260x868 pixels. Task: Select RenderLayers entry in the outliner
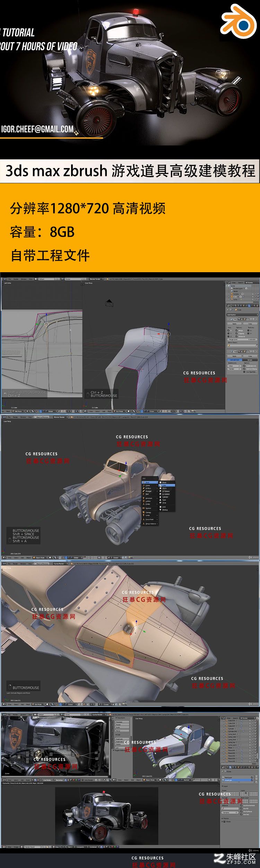(238, 289)
